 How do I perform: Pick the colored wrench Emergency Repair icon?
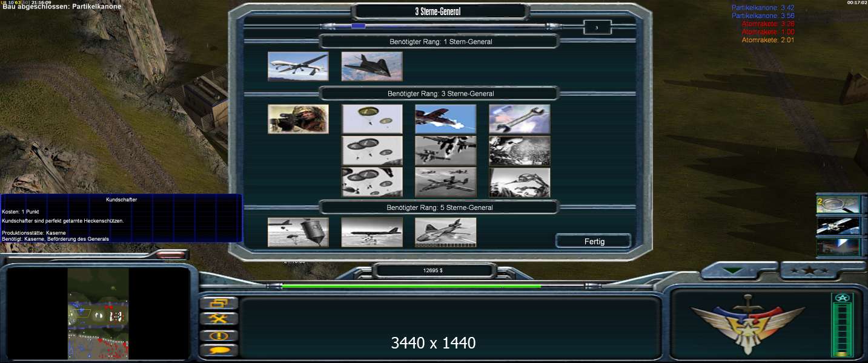(x=520, y=119)
